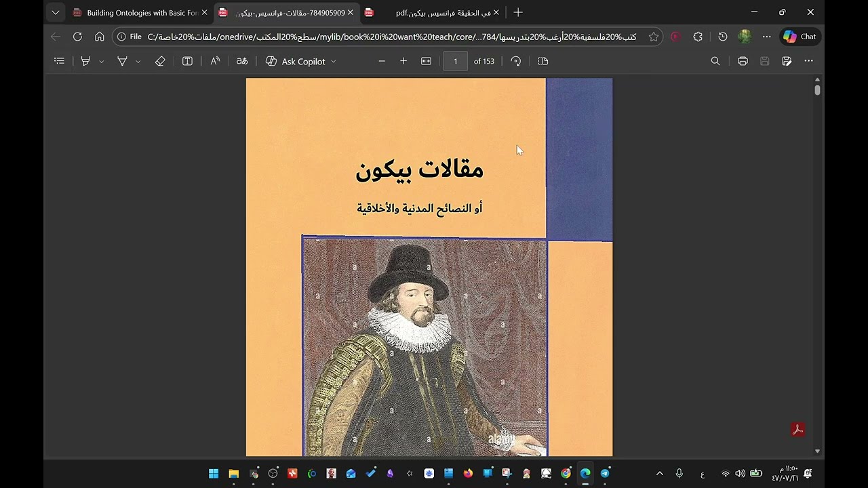Open the tab actions menu chevron

tap(56, 13)
